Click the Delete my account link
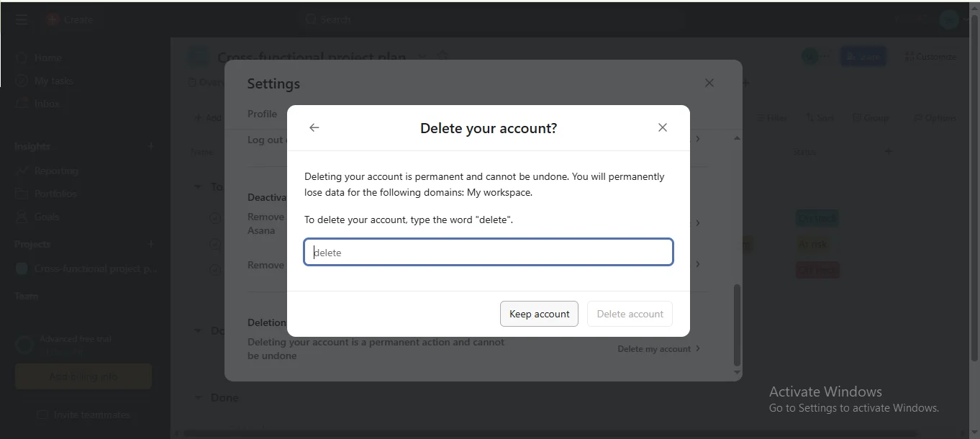Screen dimensions: 980x439 658,349
